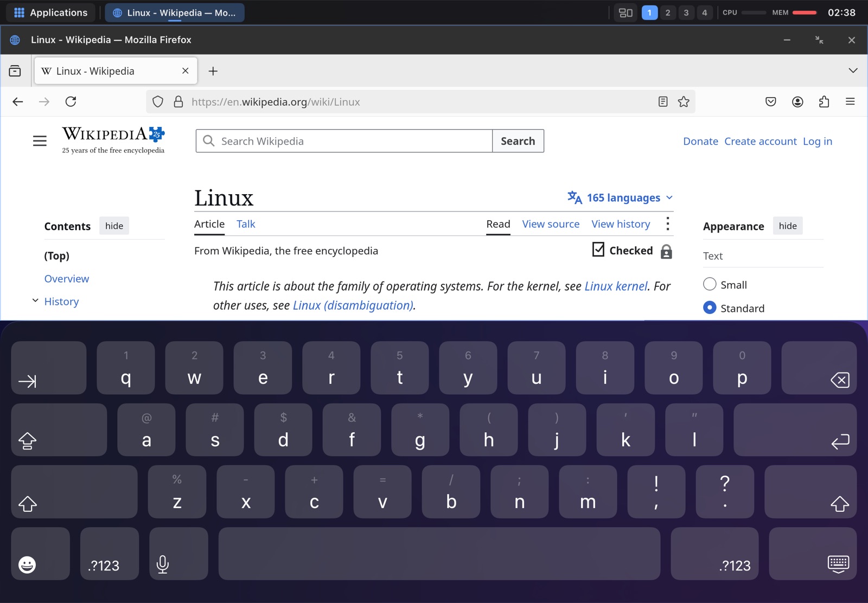Switch to the Talk tab
Viewport: 868px width, 603px height.
coord(246,224)
